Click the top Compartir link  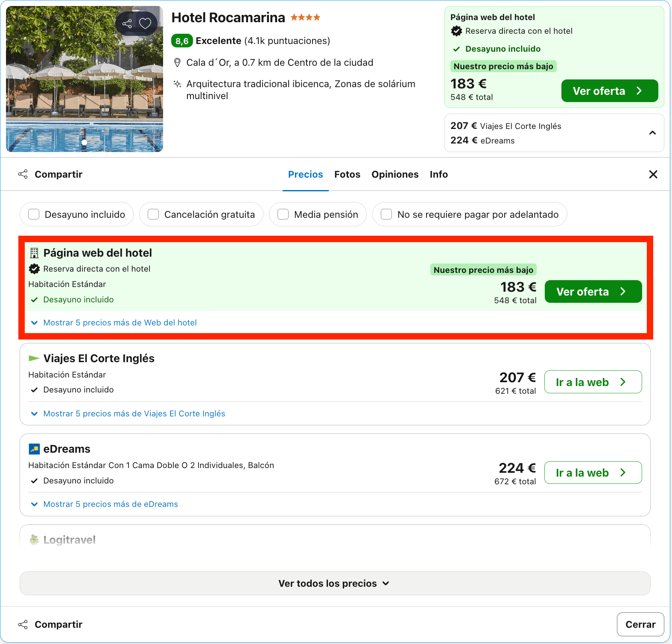click(x=58, y=174)
